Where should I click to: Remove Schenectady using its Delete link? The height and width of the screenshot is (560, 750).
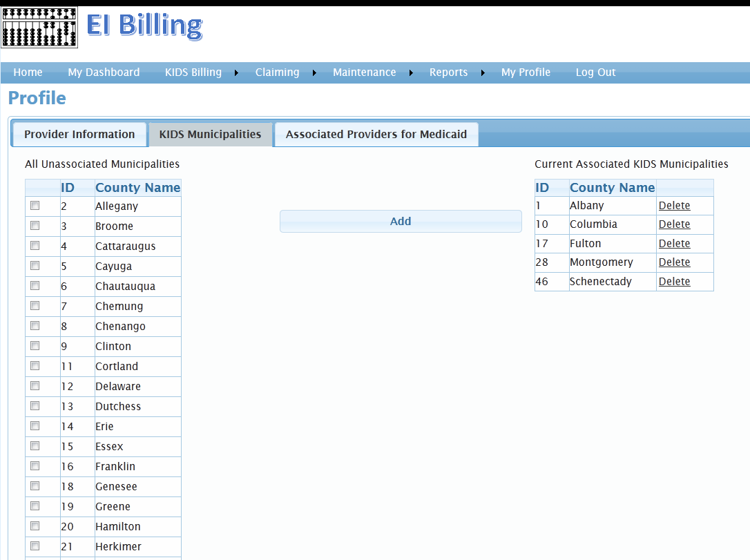pyautogui.click(x=675, y=281)
